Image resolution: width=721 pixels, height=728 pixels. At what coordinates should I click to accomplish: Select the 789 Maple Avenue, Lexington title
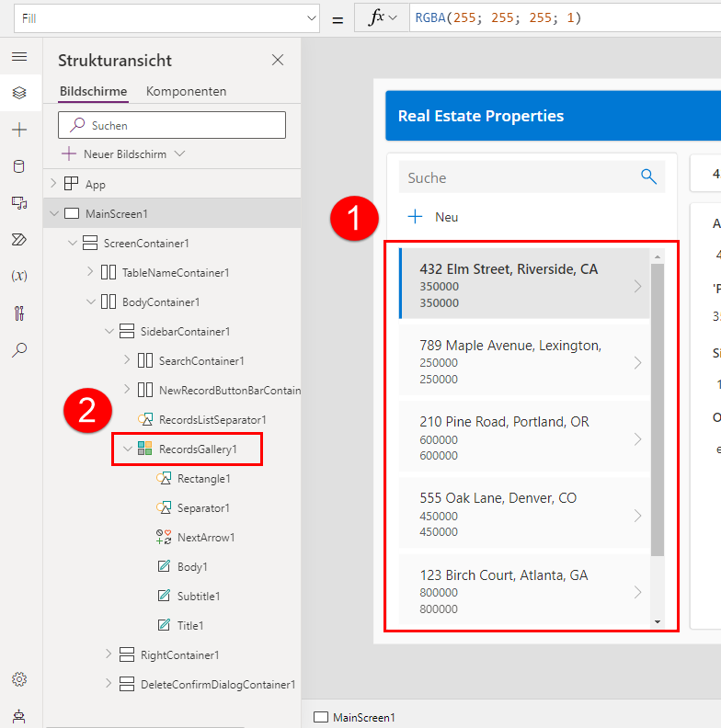coord(510,346)
